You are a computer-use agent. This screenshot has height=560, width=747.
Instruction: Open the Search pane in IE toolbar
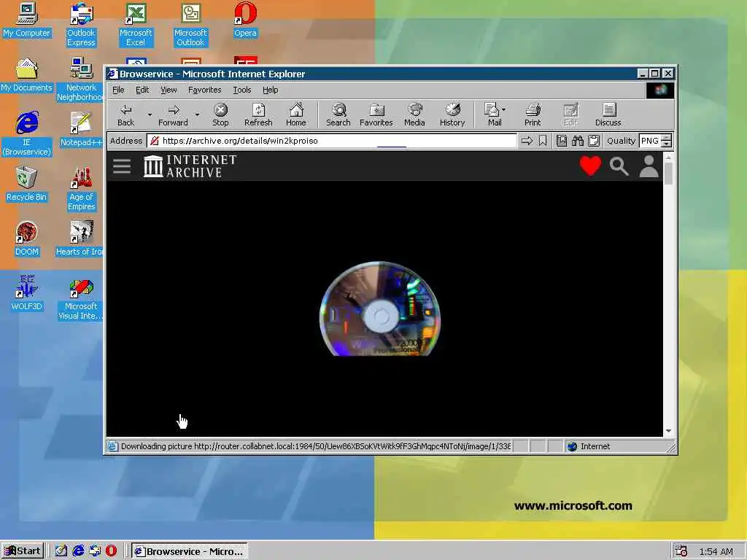338,114
